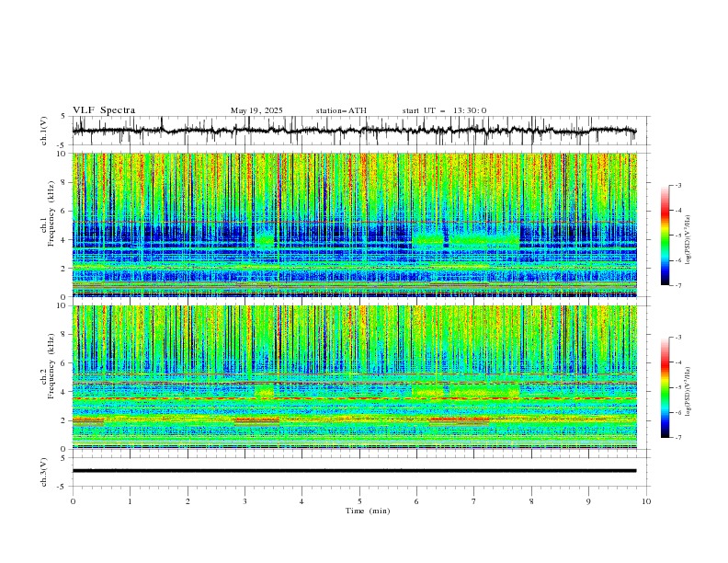Click the ch.1 PSD color scale bar
Viewport: 728px width, 563px height.
665,236
